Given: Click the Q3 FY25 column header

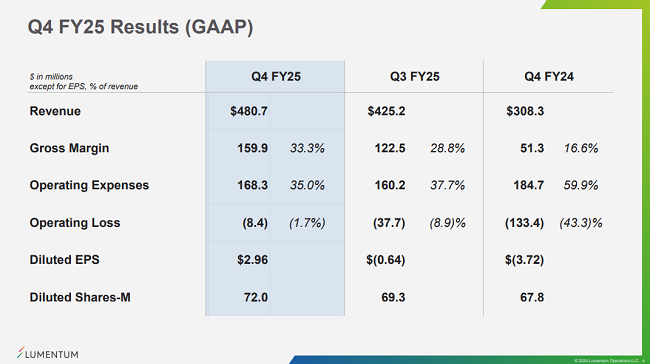Looking at the screenshot, I should click(x=415, y=77).
